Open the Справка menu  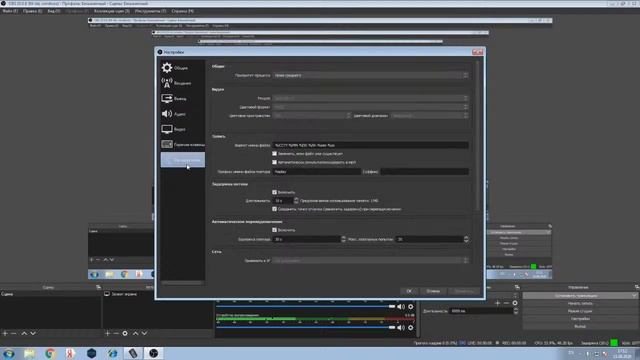(x=182, y=11)
